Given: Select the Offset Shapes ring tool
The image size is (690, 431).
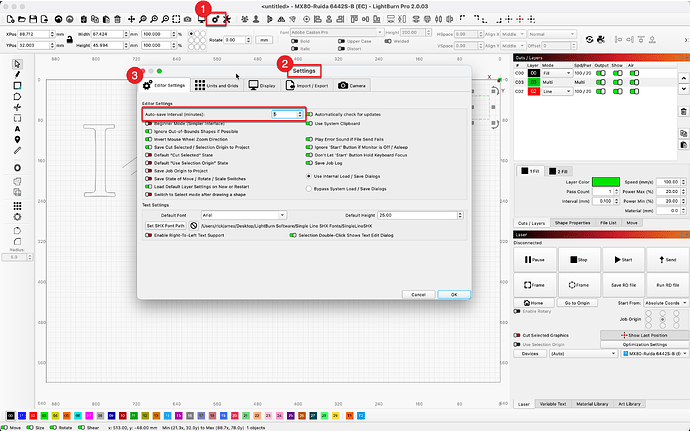Looking at the screenshot, I should tap(17, 168).
